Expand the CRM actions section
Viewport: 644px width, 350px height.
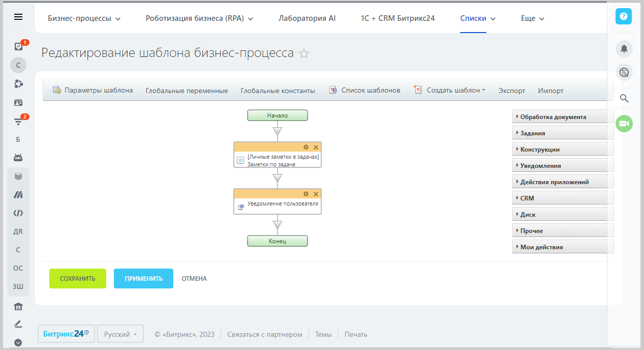(x=527, y=198)
